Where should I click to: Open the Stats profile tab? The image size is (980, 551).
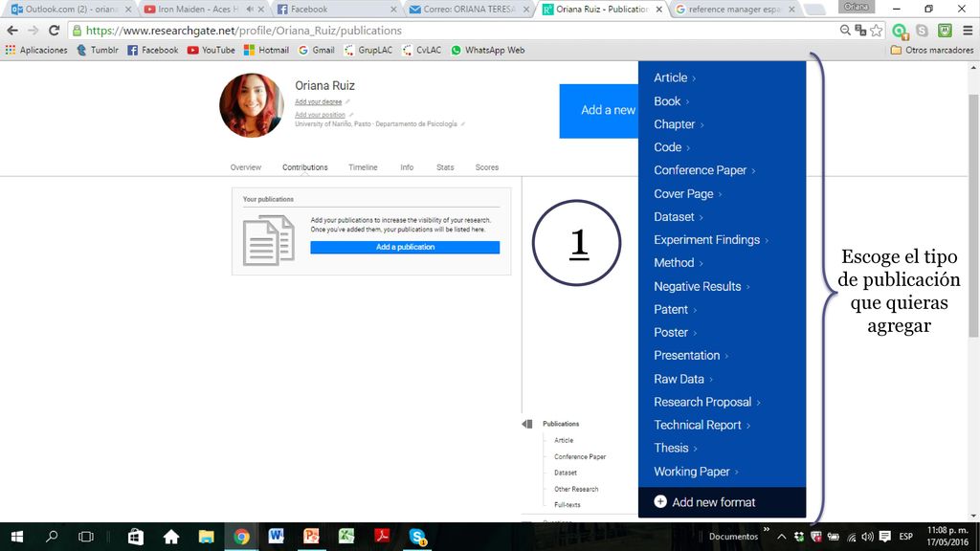click(x=445, y=167)
